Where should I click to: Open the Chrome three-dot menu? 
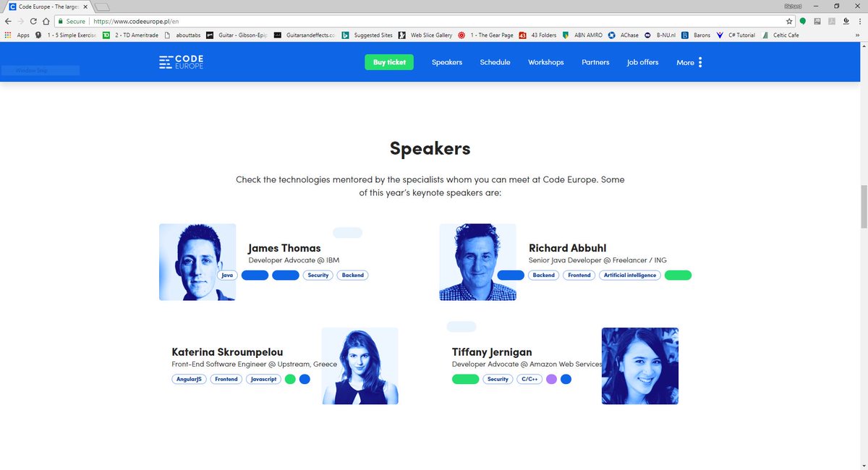(x=860, y=21)
